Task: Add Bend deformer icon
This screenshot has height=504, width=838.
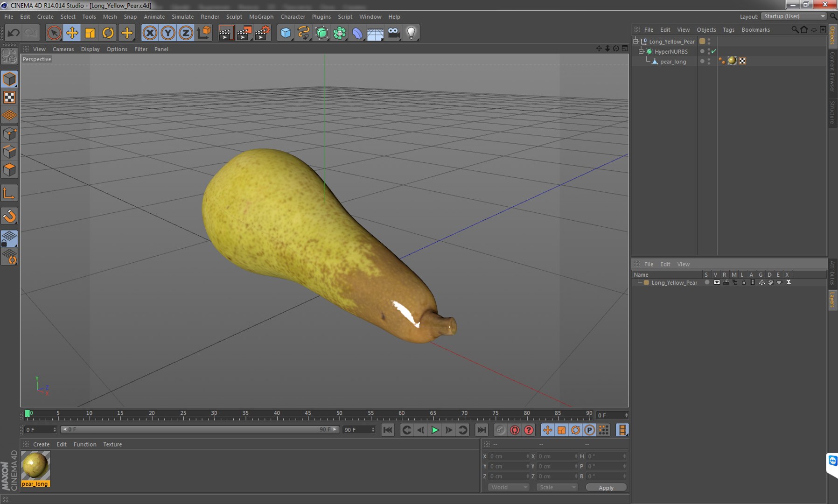Action: click(357, 33)
